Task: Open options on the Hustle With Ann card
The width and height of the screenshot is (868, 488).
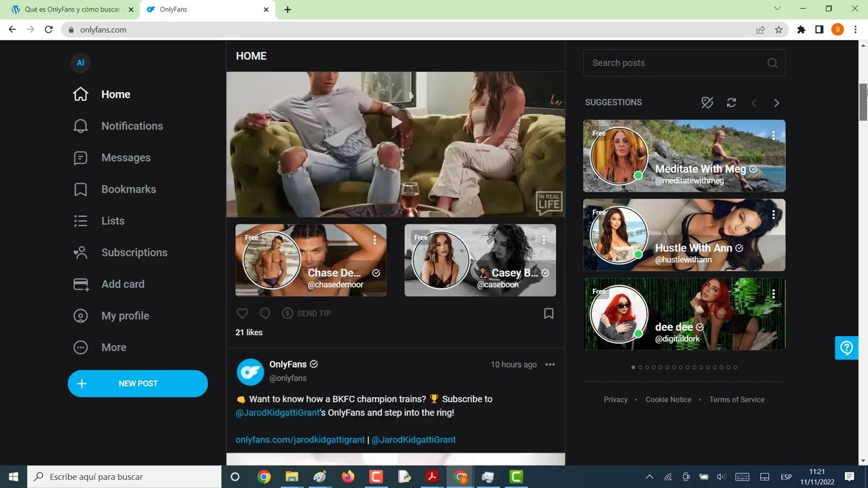Action: [773, 215]
